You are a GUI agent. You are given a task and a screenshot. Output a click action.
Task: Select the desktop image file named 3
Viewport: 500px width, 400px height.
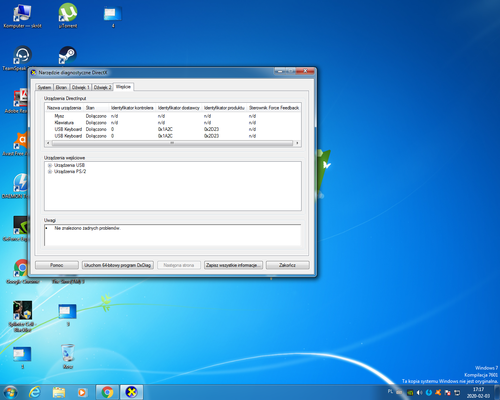(x=68, y=315)
